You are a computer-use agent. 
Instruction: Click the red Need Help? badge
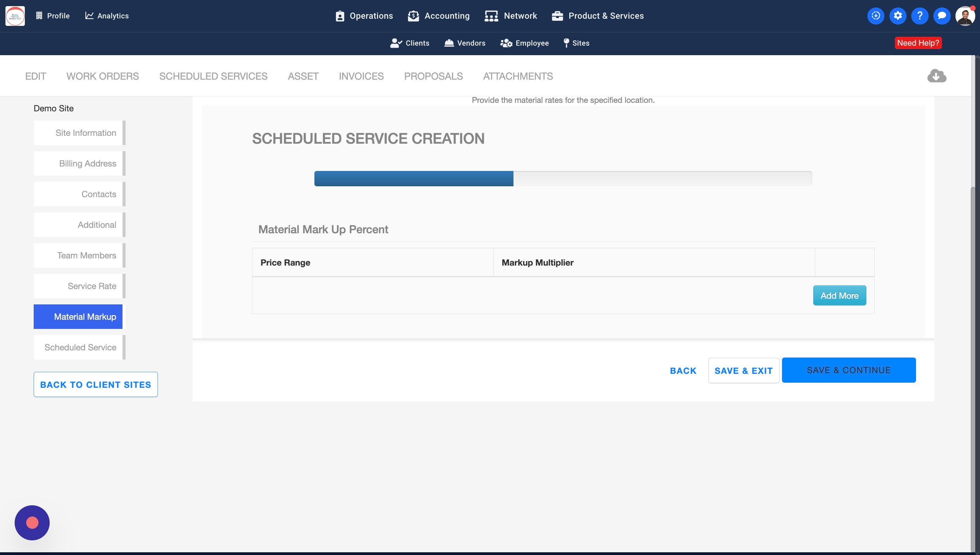tap(918, 43)
